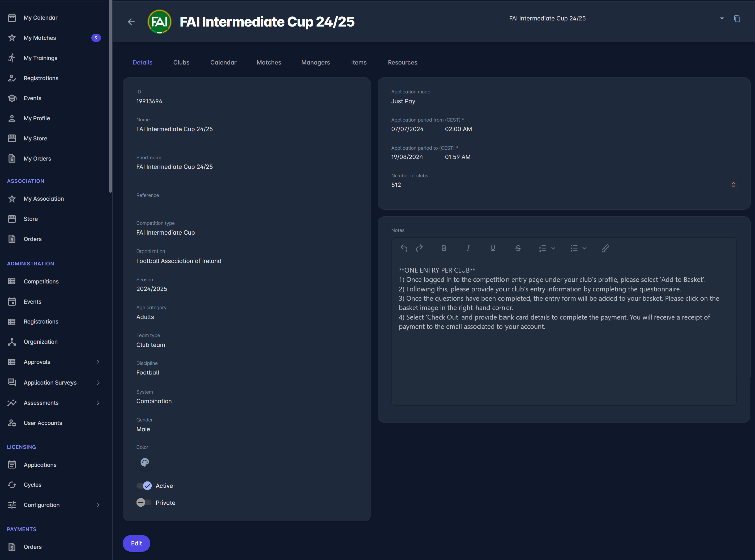Open User Accounts gear-person icon
The height and width of the screenshot is (560, 755).
tap(12, 423)
